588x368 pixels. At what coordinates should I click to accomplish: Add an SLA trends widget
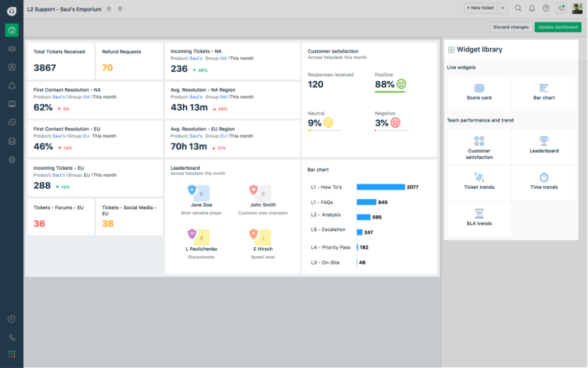(x=478, y=219)
